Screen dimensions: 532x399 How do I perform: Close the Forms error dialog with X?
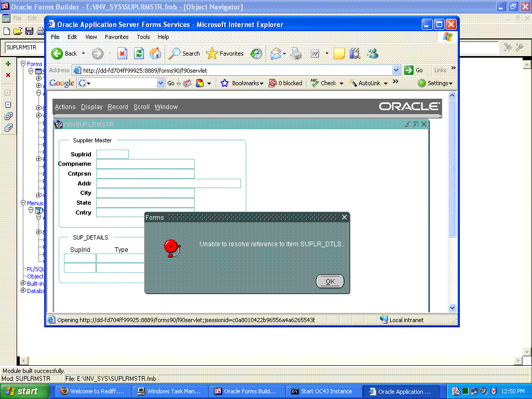tap(344, 217)
